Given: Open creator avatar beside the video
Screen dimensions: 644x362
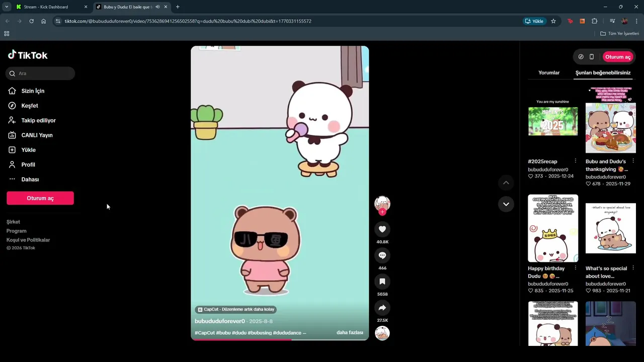Looking at the screenshot, I should click(382, 203).
